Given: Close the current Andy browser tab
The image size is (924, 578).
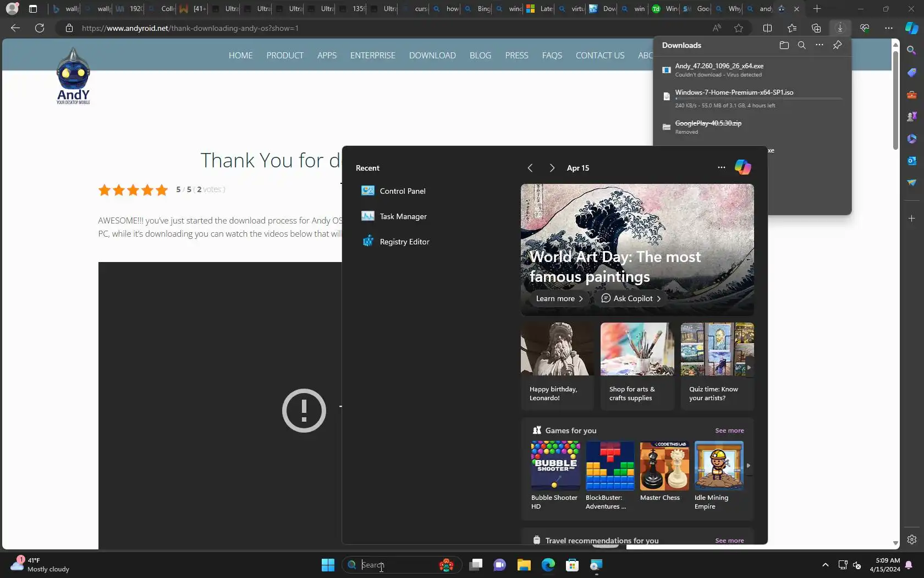Looking at the screenshot, I should pyautogui.click(x=796, y=9).
